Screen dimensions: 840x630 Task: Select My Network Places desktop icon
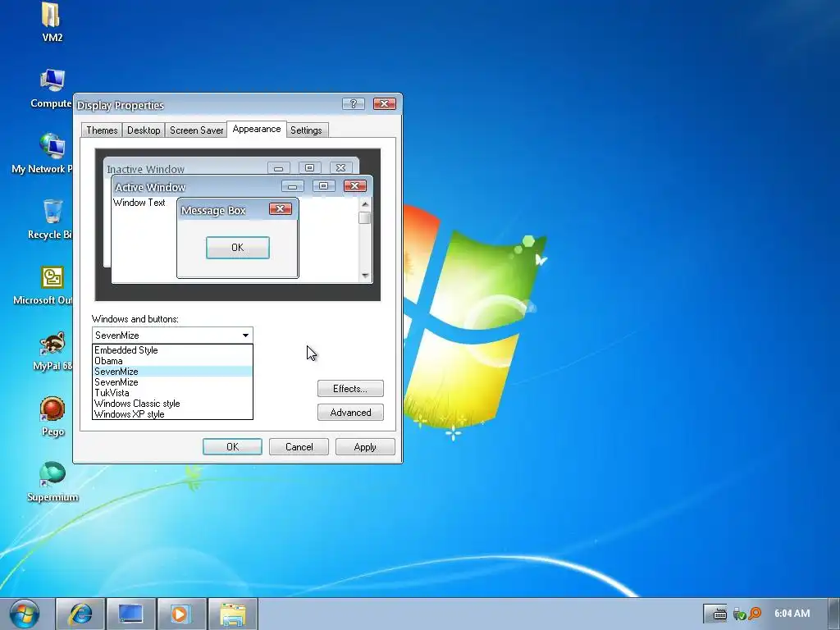pyautogui.click(x=52, y=146)
